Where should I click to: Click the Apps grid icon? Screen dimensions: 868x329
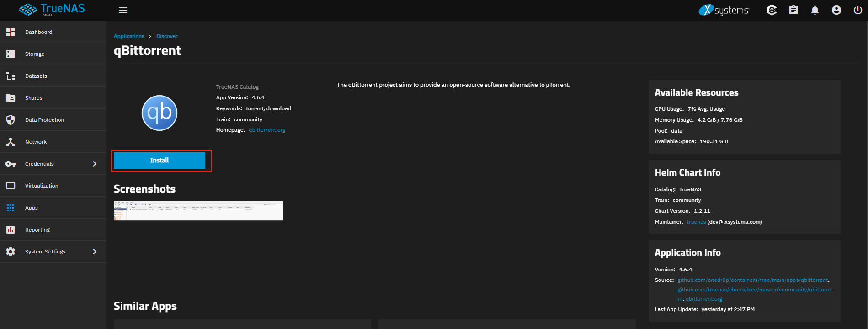(11, 208)
